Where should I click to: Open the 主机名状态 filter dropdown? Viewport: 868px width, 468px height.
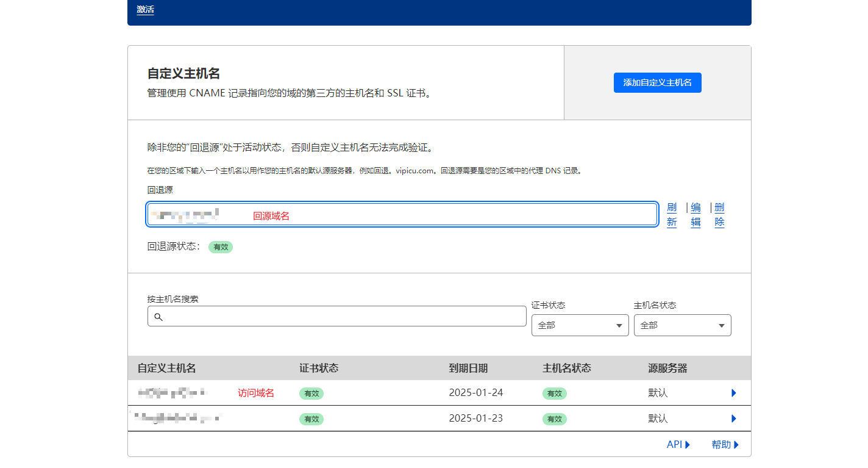click(x=682, y=325)
